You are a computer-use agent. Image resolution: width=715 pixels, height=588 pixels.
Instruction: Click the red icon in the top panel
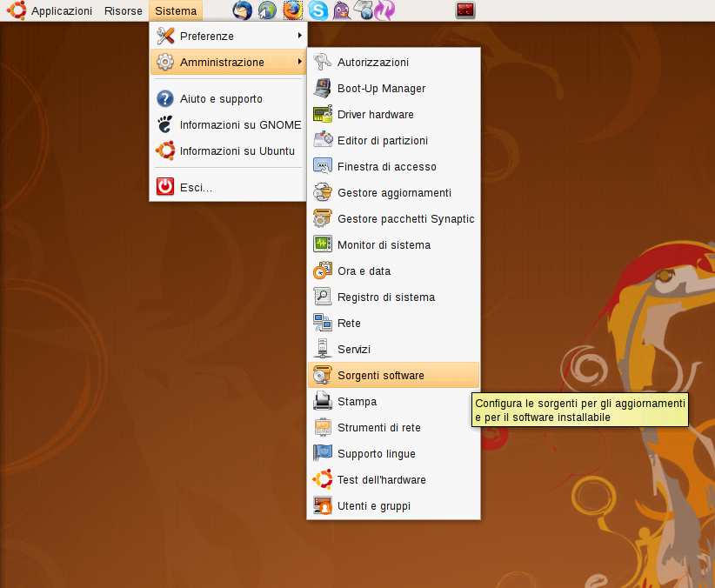tap(465, 10)
